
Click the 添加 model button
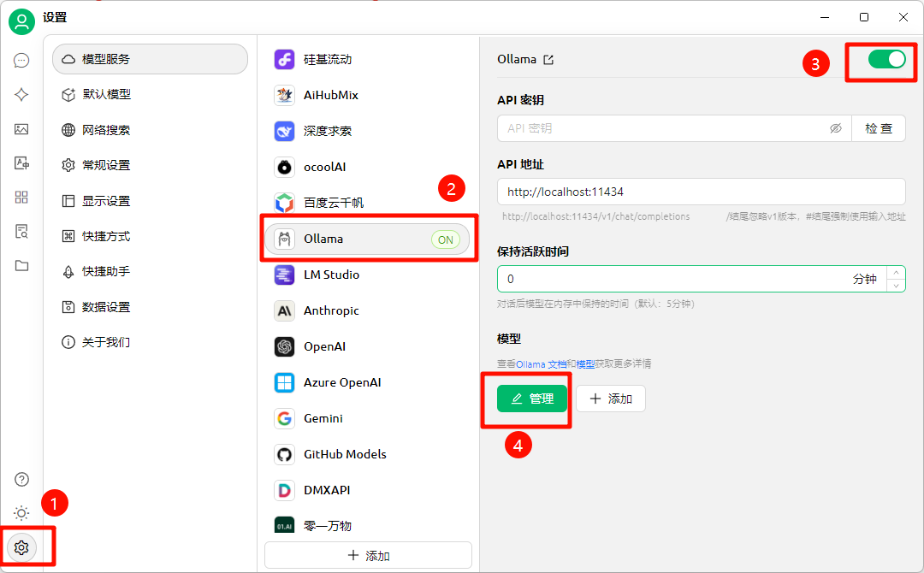[611, 399]
